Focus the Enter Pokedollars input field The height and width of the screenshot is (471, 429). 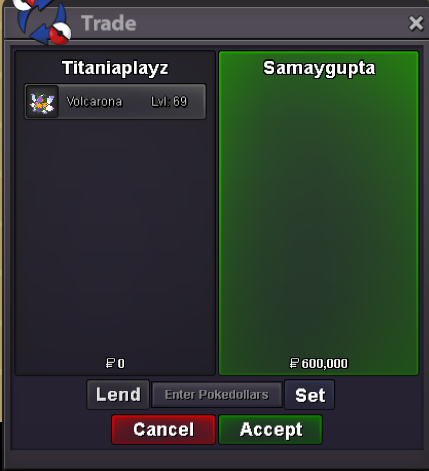[217, 395]
